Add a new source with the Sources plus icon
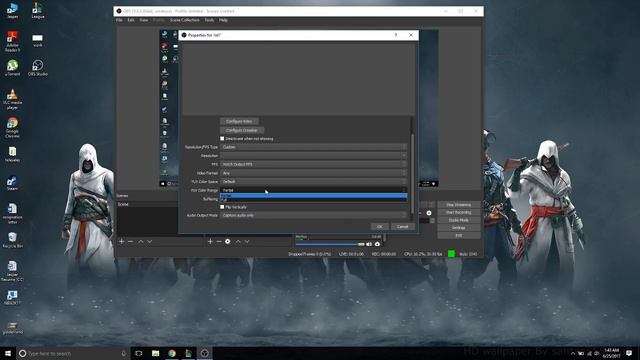This screenshot has width=640, height=360. click(210, 242)
